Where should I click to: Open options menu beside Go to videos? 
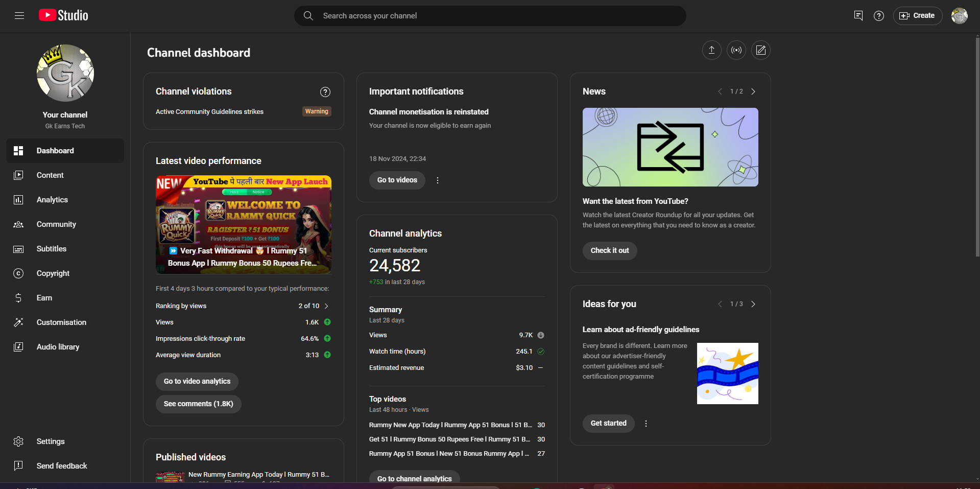tap(438, 180)
